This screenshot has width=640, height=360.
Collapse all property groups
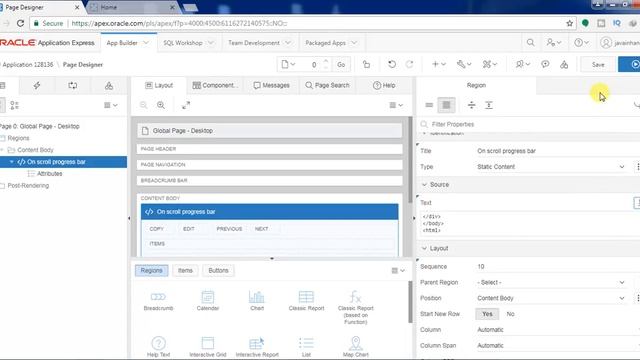click(471, 105)
